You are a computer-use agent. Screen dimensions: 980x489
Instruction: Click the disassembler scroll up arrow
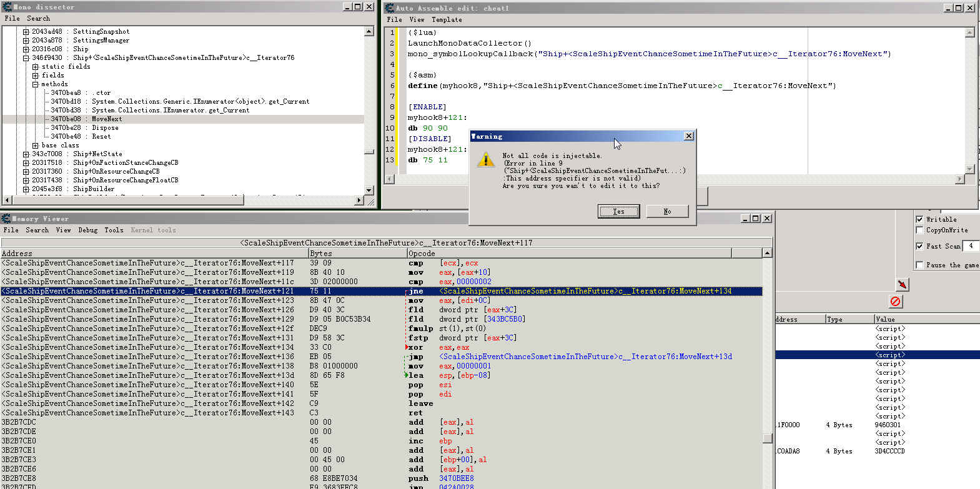[766, 253]
